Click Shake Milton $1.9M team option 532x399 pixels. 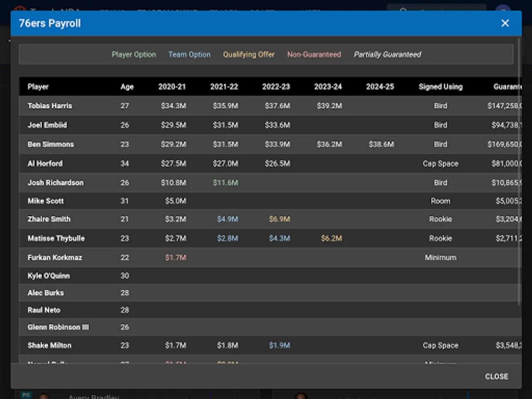279,345
